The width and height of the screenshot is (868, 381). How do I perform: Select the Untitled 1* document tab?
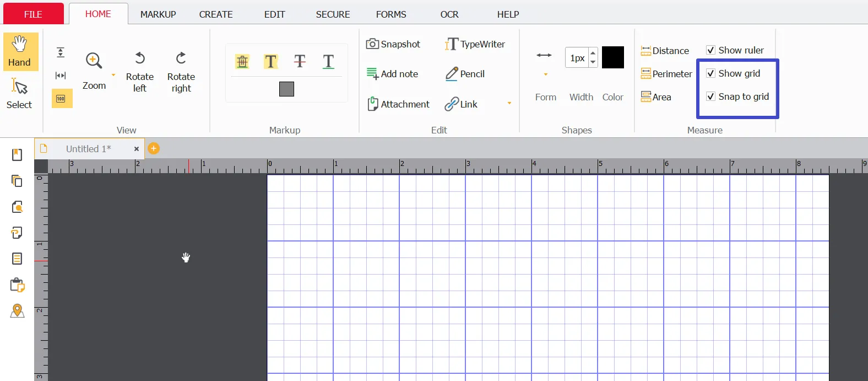pyautogui.click(x=89, y=149)
